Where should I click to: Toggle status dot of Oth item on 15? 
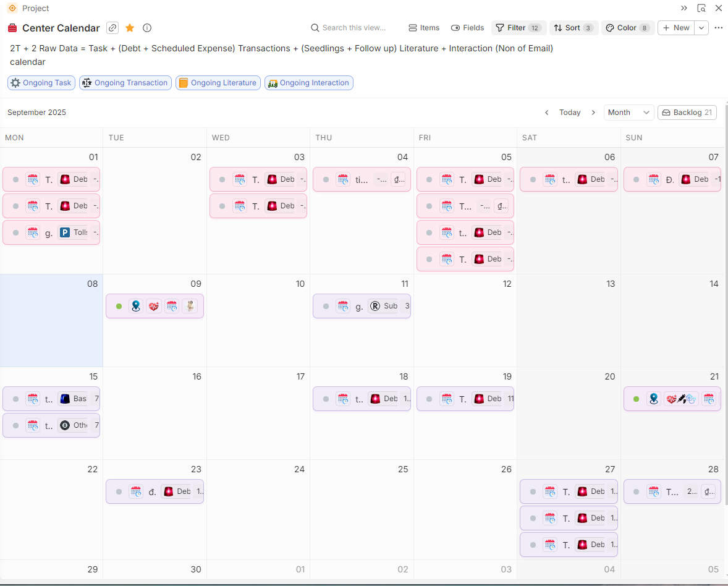(x=16, y=426)
